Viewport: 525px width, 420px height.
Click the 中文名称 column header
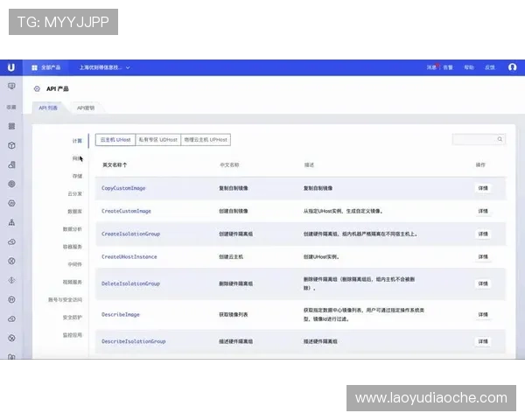(x=229, y=164)
